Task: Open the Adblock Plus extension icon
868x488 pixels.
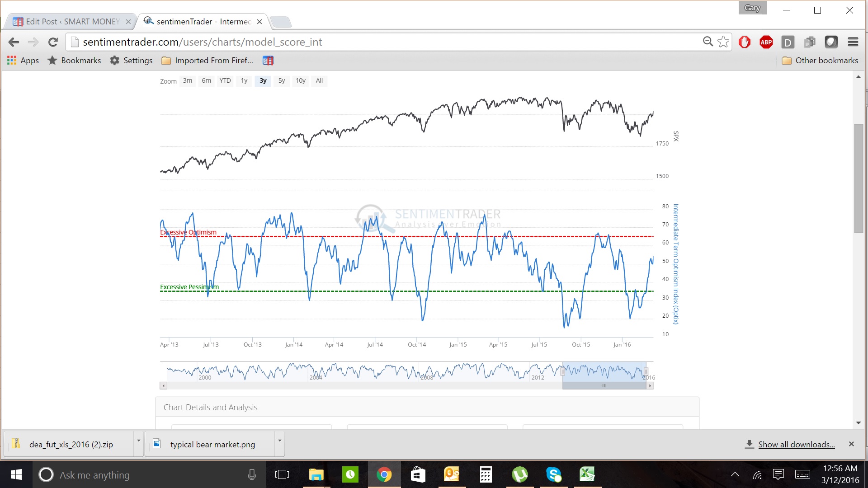Action: coord(766,42)
